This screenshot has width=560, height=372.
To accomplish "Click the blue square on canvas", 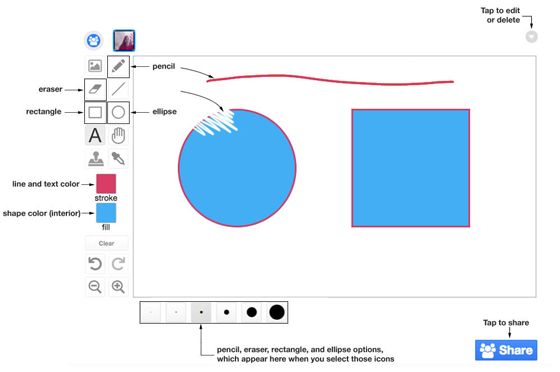I will tap(411, 168).
